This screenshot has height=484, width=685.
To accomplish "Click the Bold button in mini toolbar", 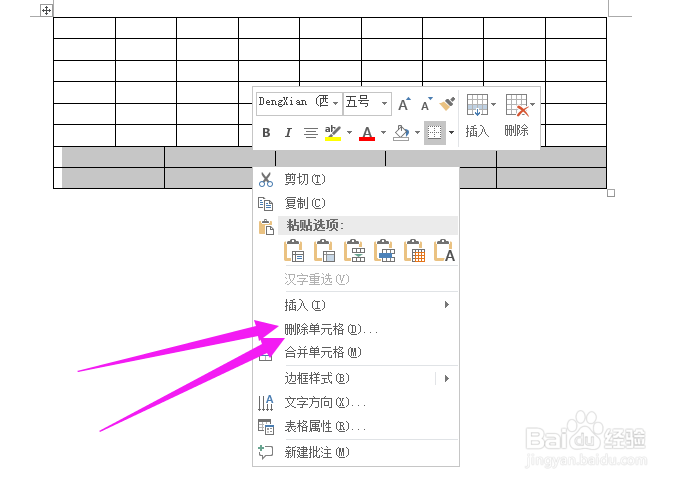I will (x=266, y=132).
